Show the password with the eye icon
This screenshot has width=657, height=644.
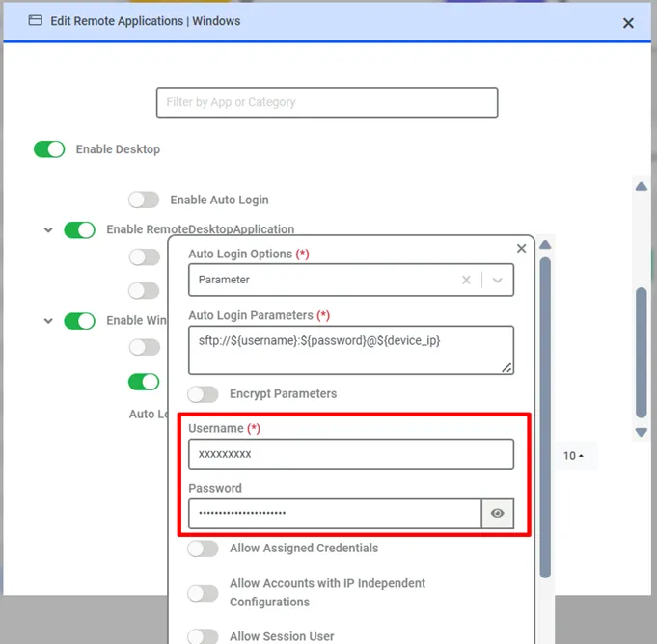498,513
